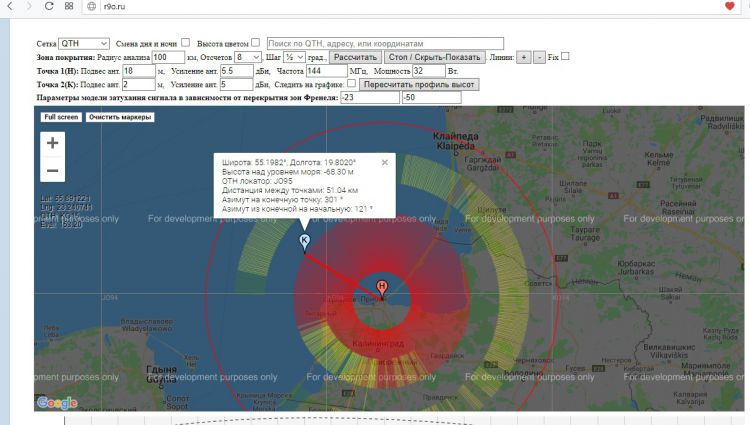Click the Стоп / Скрыть-Показать button
This screenshot has width=750, height=425.
(x=434, y=57)
